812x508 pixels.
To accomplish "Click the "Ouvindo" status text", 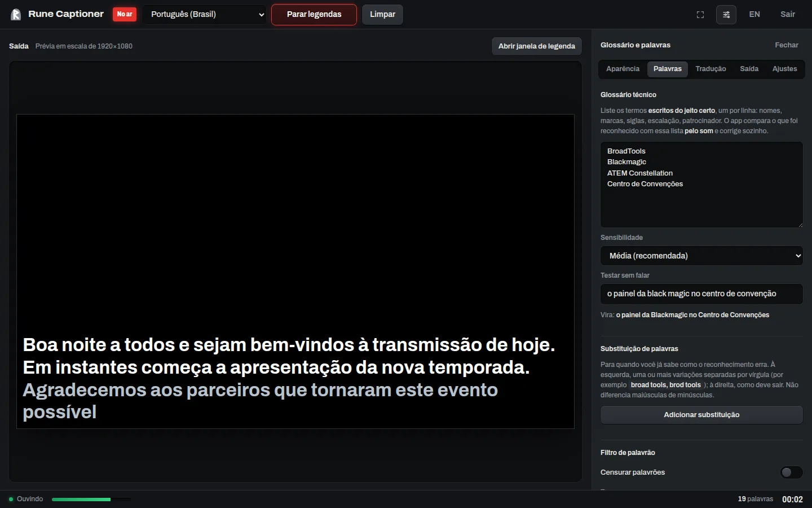I will 30,499.
